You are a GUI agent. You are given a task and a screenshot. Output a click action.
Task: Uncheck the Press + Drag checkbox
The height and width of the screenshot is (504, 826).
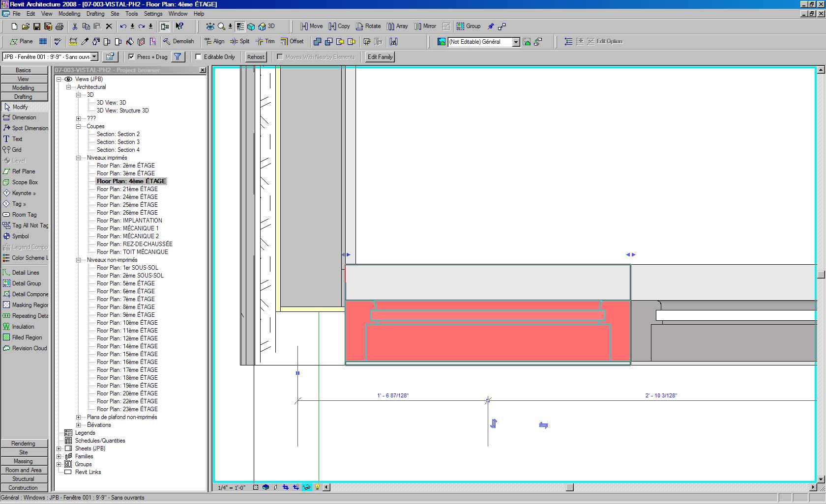pyautogui.click(x=131, y=57)
